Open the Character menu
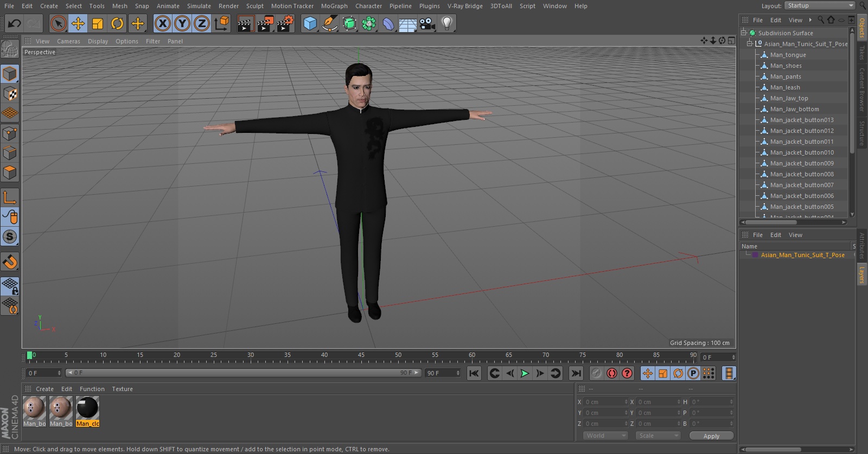The height and width of the screenshot is (454, 868). (369, 6)
